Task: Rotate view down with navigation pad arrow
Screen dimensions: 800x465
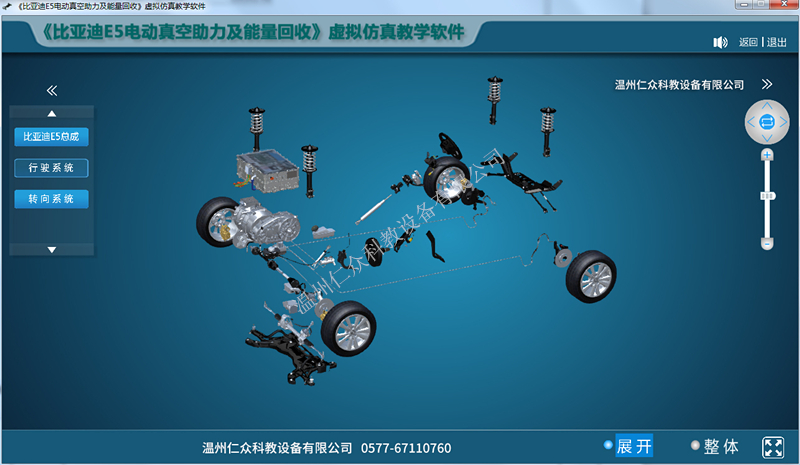Action: (767, 138)
